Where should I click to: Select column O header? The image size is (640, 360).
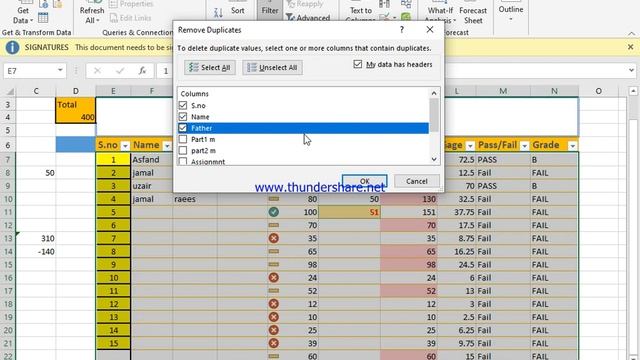pos(598,91)
